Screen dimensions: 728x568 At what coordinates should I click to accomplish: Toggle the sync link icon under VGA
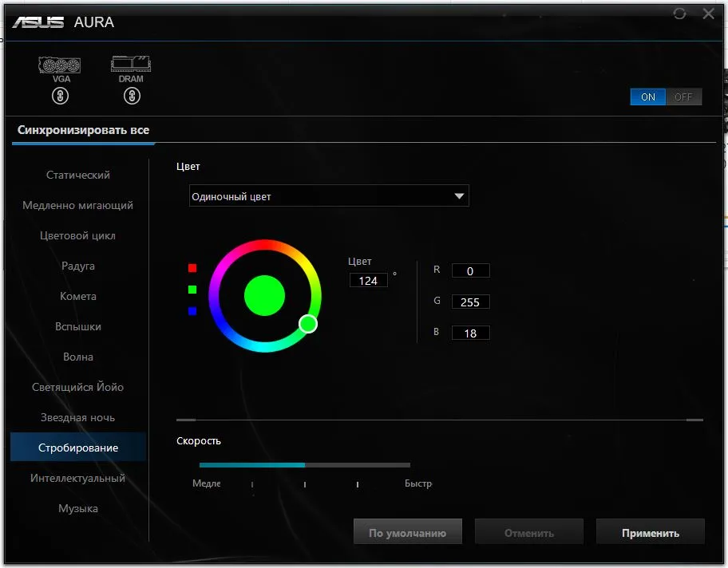60,96
